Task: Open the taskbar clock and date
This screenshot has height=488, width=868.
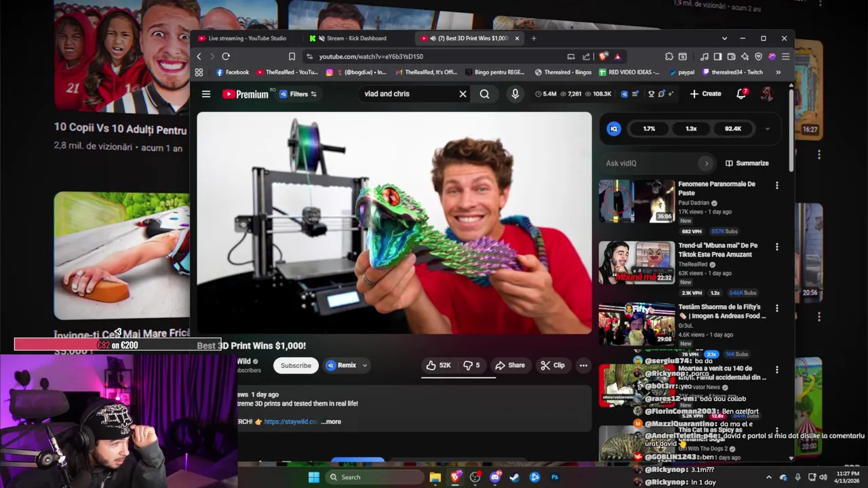Action: click(x=848, y=477)
